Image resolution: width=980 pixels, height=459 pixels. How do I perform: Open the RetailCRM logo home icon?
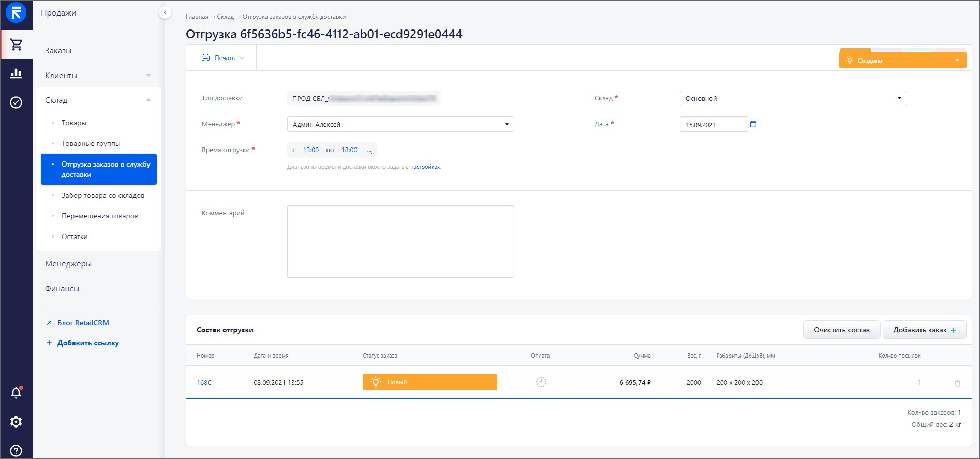pyautogui.click(x=16, y=12)
